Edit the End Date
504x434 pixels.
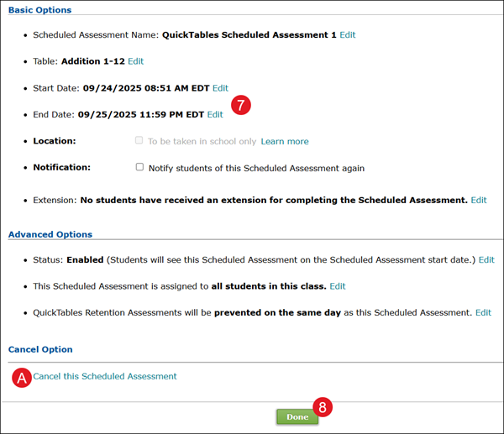point(215,114)
